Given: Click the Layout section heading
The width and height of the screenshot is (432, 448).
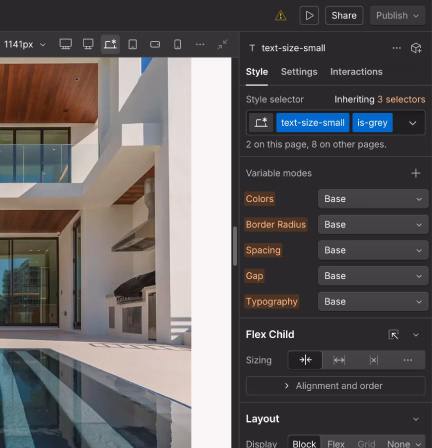Looking at the screenshot, I should (262, 419).
